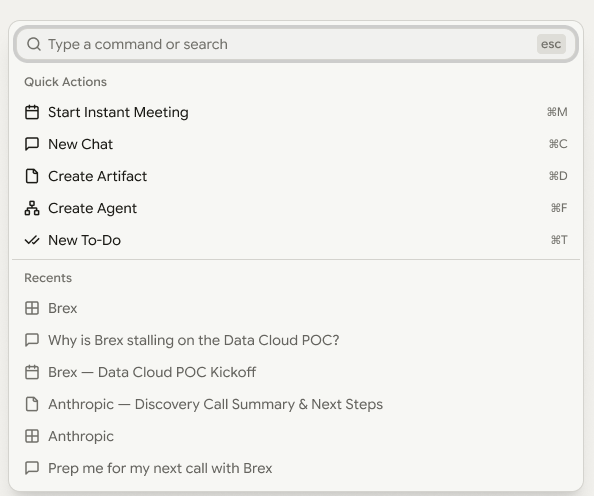This screenshot has width=594, height=496.
Task: Click chat icon beside Brex stalling question
Action: pyautogui.click(x=32, y=340)
